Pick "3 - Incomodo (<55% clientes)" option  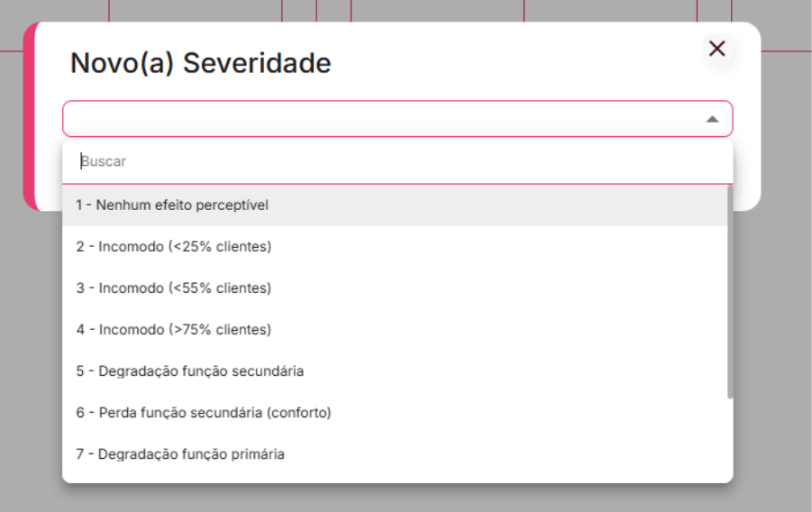coord(173,288)
